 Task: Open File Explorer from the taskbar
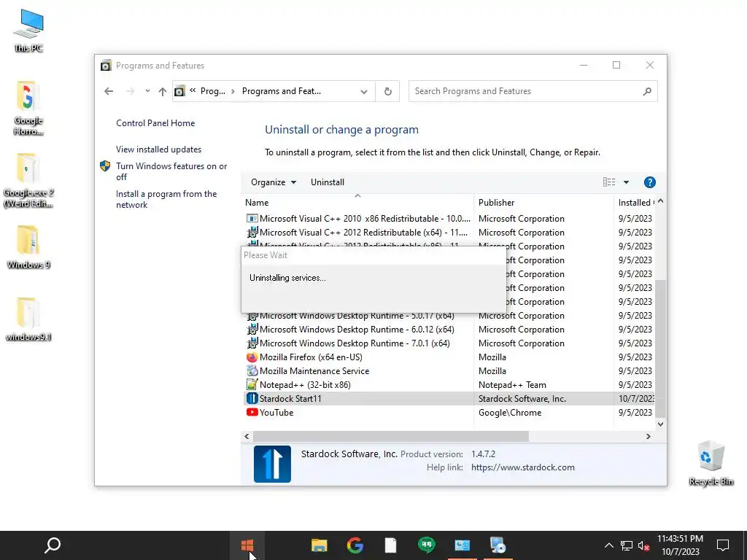[x=320, y=545]
